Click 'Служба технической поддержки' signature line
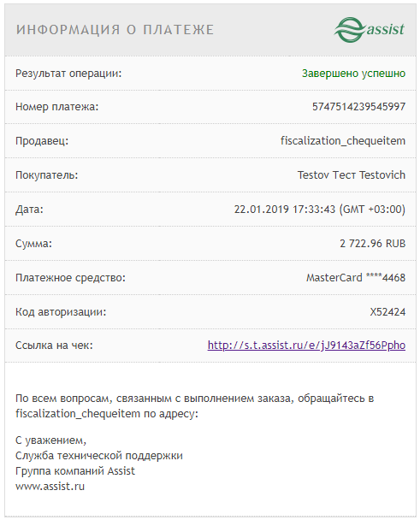 (x=99, y=456)
